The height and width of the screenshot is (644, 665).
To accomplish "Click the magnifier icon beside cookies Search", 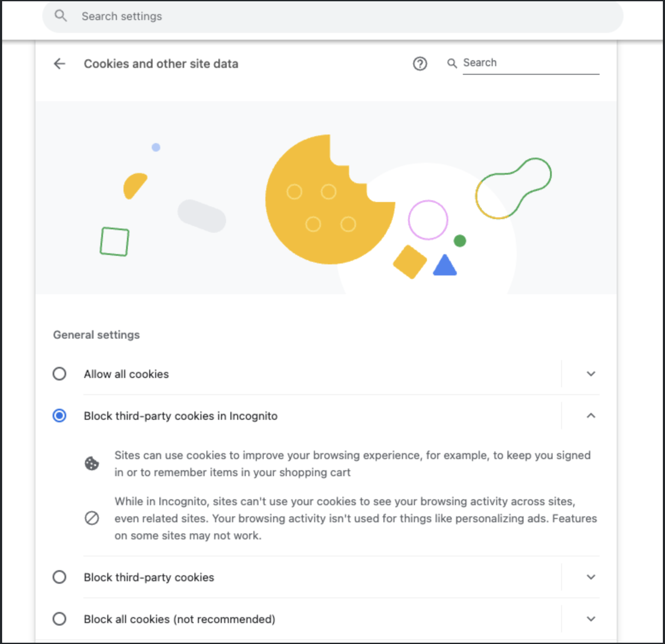I will [452, 63].
